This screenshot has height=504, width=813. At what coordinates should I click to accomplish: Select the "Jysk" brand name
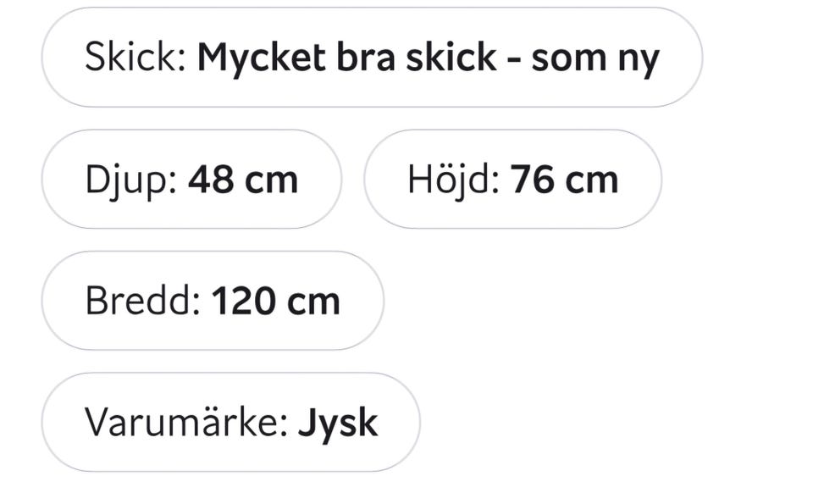pos(338,422)
